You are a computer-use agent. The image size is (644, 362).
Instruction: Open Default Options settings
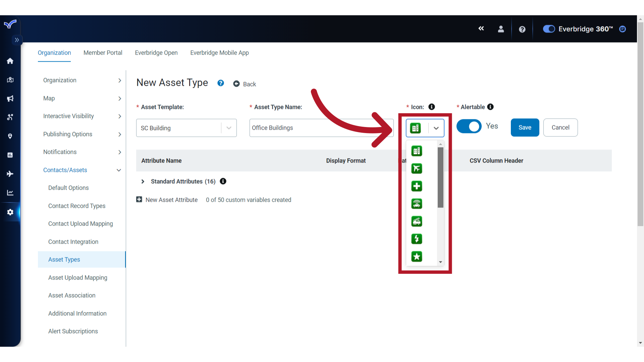coord(68,188)
